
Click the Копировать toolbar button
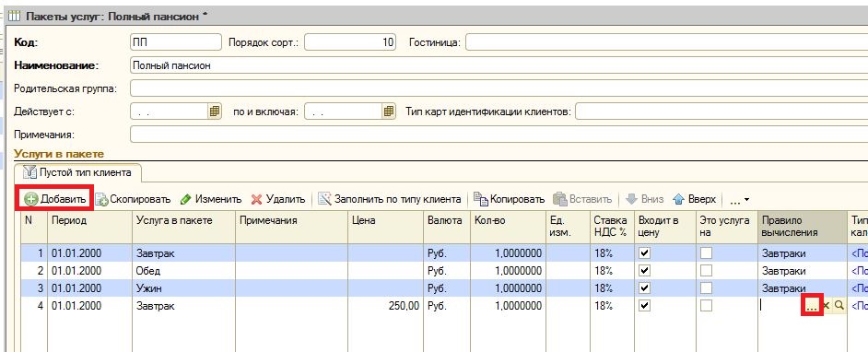click(510, 199)
